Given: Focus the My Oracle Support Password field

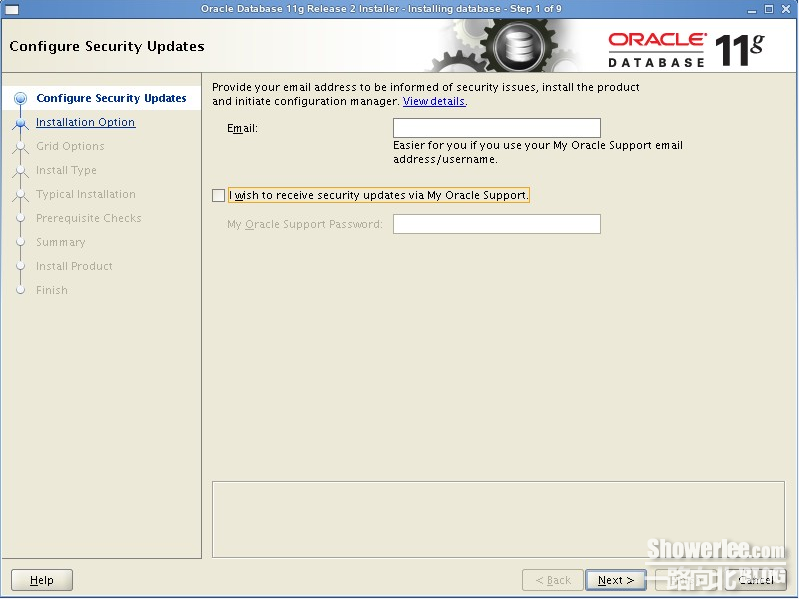Looking at the screenshot, I should click(496, 224).
